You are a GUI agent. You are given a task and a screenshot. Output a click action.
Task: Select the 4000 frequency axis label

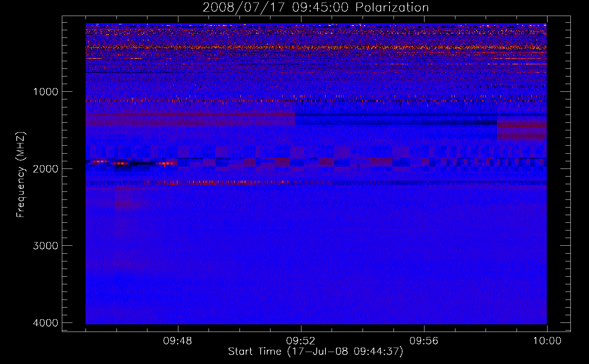pos(46,323)
